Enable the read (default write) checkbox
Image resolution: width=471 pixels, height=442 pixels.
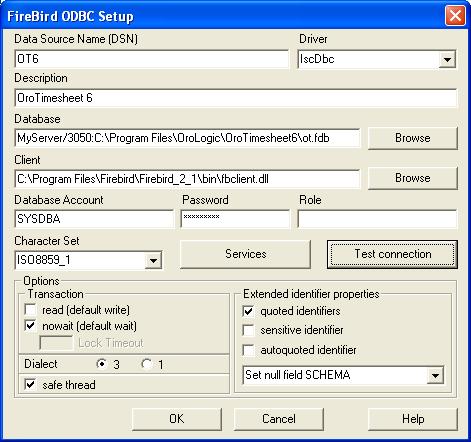(31, 310)
